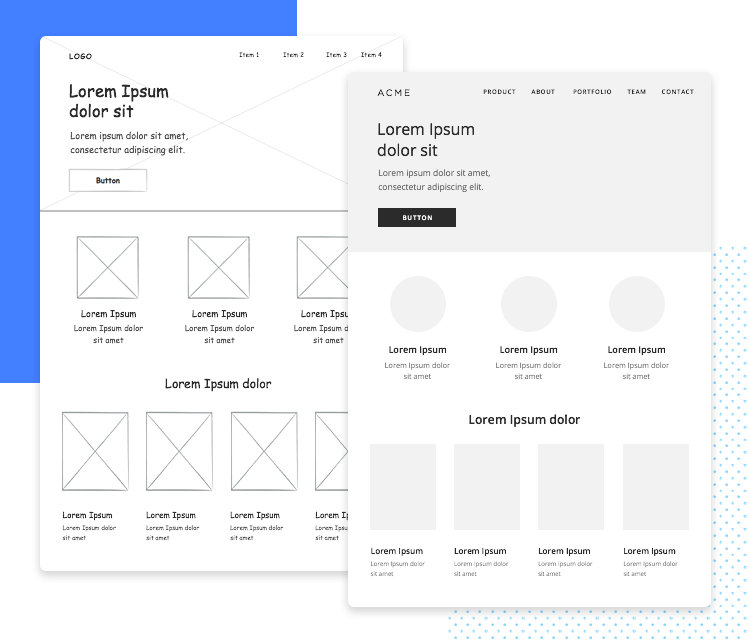Screen dimensions: 750x640
Task: Click the first gray circle avatar placeholder
Action: [418, 304]
